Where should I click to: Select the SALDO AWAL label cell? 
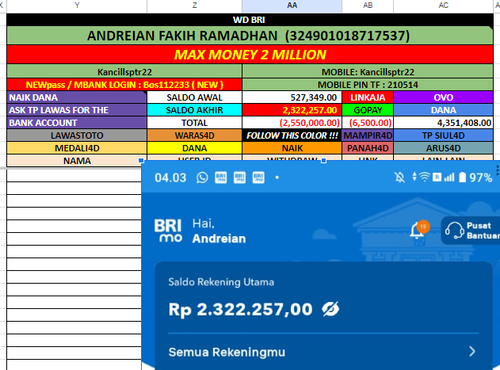coord(194,97)
